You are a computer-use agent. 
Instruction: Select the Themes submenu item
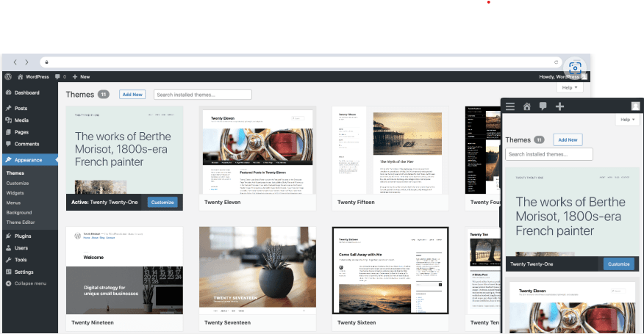point(15,173)
